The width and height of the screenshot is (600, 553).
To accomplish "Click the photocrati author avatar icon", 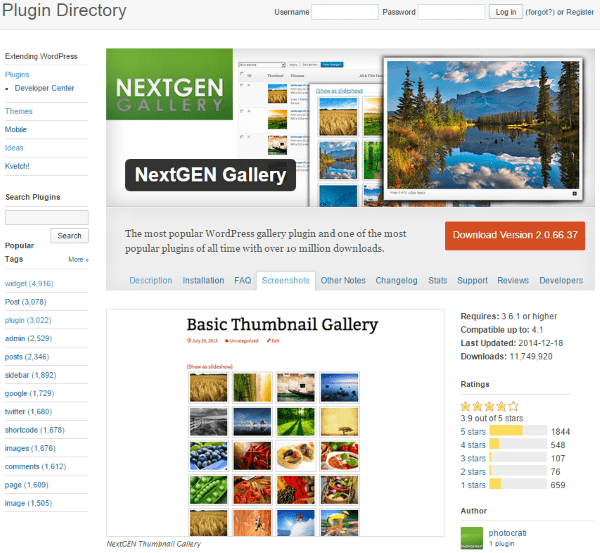I will (x=471, y=539).
